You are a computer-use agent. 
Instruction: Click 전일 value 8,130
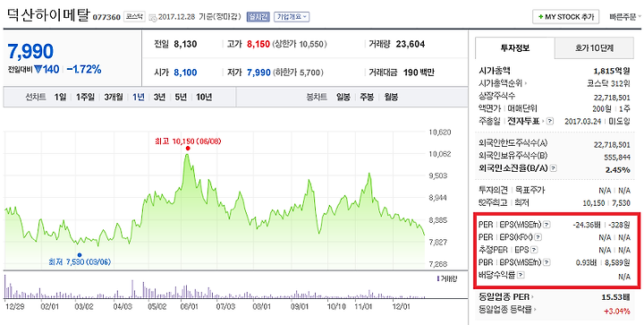(186, 44)
